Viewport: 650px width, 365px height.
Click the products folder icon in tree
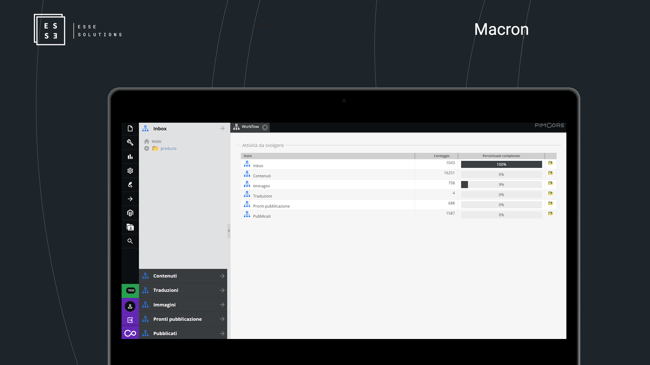(x=155, y=148)
